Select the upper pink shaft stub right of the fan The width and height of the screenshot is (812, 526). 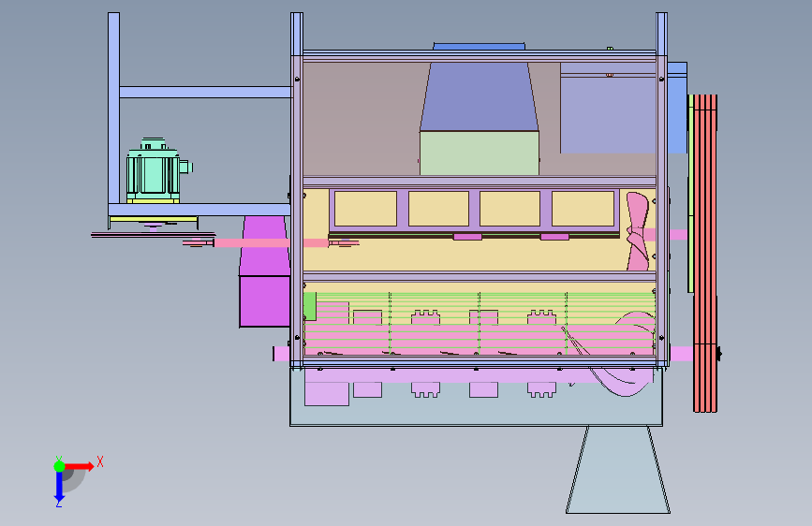(678, 235)
